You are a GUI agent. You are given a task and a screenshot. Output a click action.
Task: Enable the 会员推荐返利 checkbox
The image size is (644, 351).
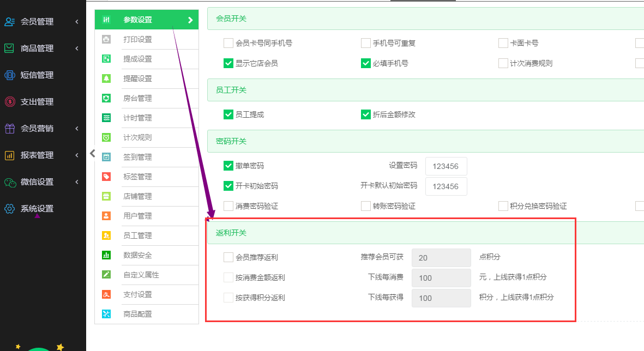[x=228, y=257]
